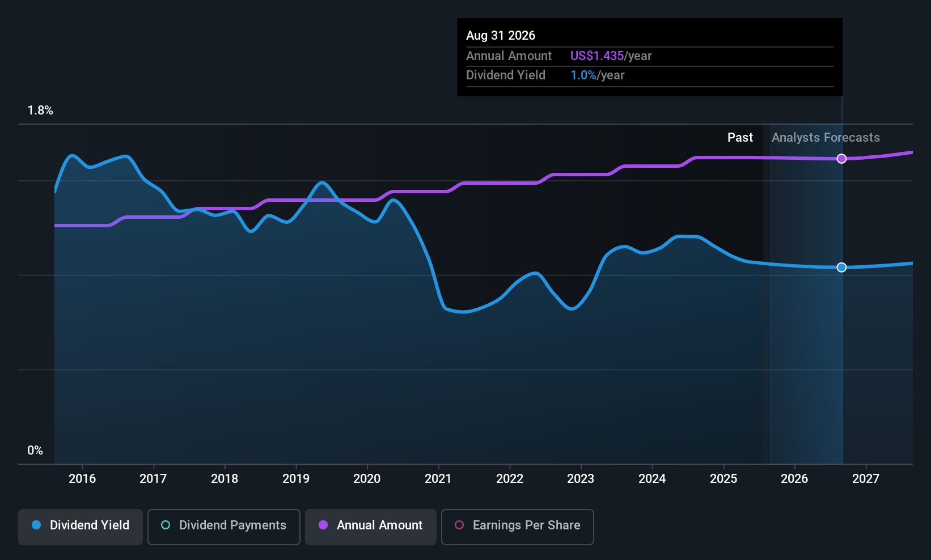Click the pink ring in Earnings Per Share legend

pos(459,525)
